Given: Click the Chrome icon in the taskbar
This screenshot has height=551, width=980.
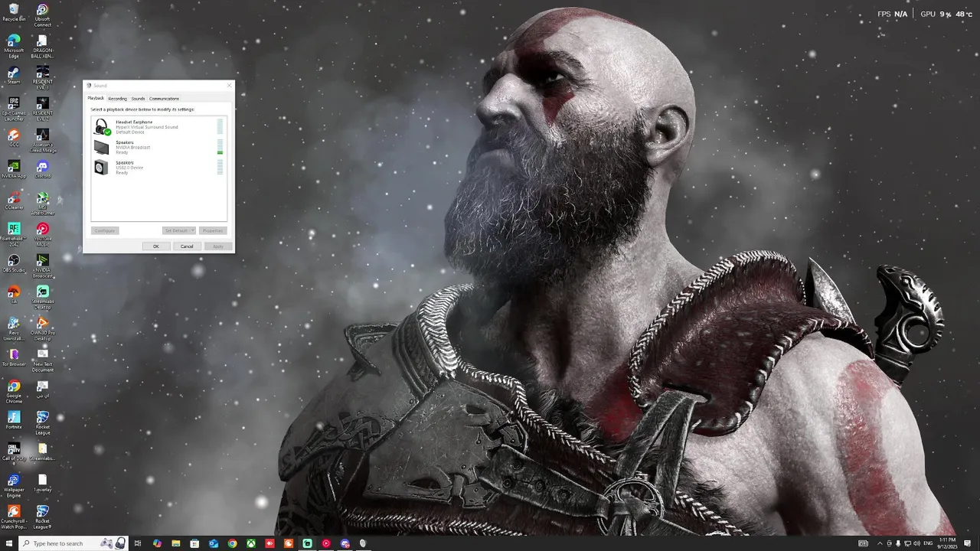Looking at the screenshot, I should [x=232, y=543].
